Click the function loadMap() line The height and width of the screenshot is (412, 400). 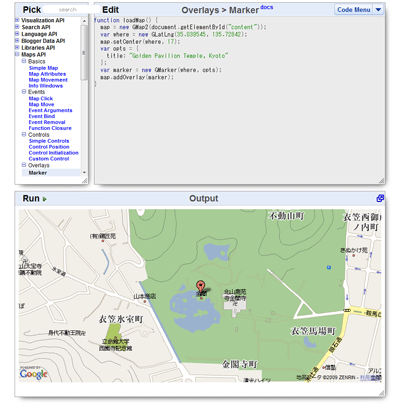(126, 20)
